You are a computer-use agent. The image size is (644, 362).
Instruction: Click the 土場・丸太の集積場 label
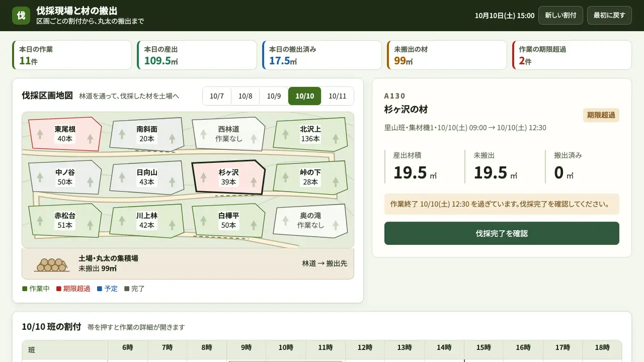[x=108, y=258]
